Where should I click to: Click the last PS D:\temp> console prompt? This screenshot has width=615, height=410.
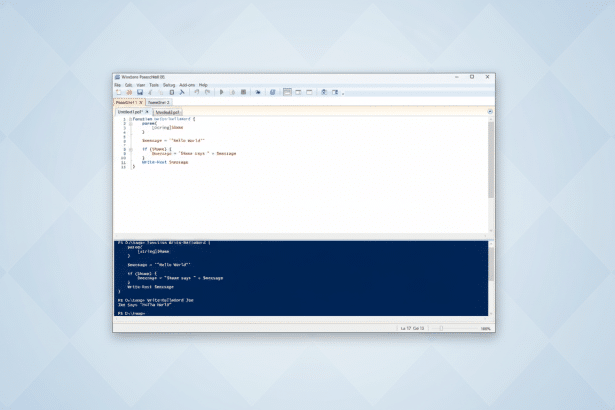[x=131, y=313]
